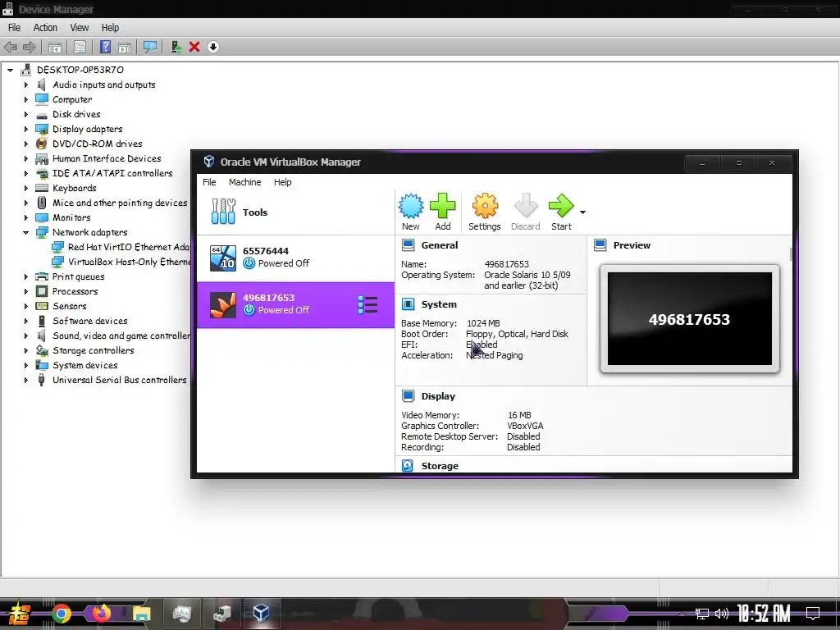Click the volume speaker icon in system tray

722,614
